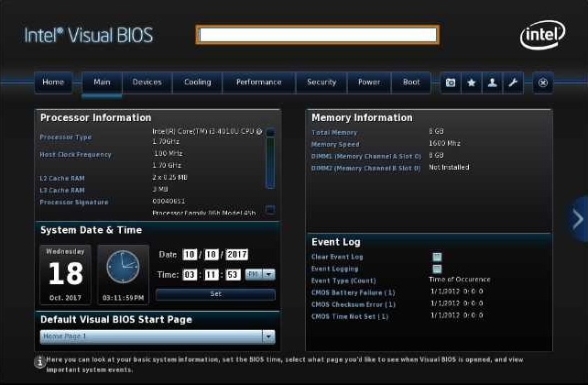The image size is (588, 385).
Task: Click the exit X icon in toolbar
Action: pyautogui.click(x=543, y=82)
